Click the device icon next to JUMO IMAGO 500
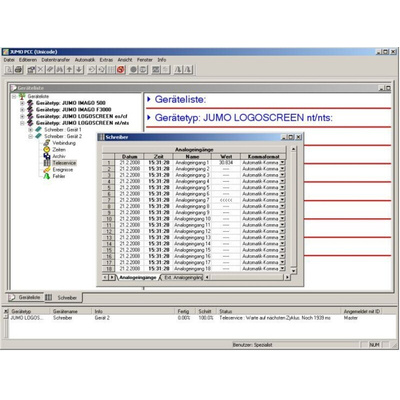Screen dimensions: 400x400 click(30, 103)
